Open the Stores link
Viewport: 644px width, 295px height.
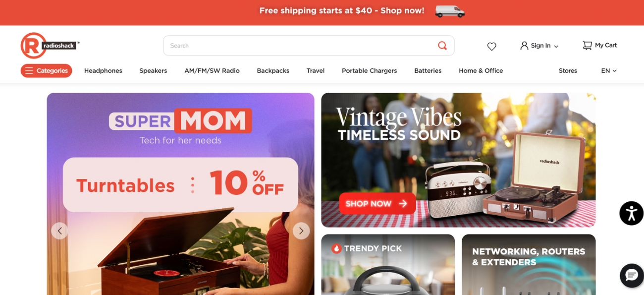pos(568,71)
